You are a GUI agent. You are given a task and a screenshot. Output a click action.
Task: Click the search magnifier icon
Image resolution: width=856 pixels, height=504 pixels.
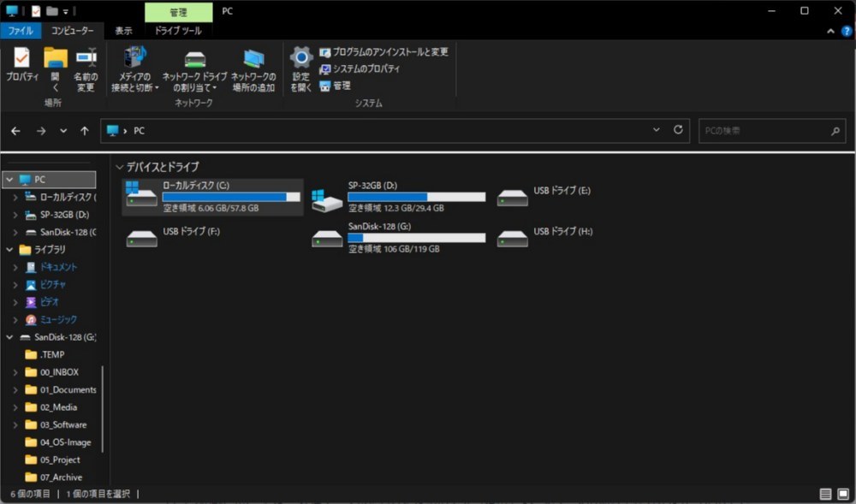[835, 131]
